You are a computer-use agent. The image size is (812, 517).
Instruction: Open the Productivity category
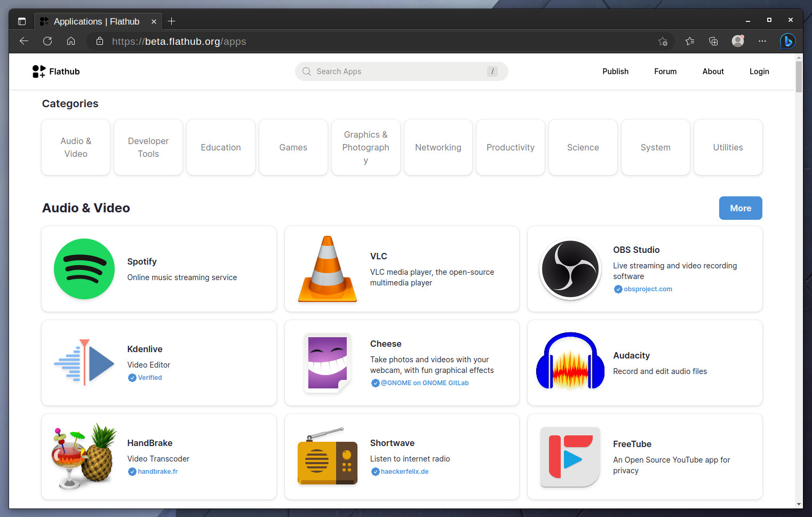pos(511,147)
